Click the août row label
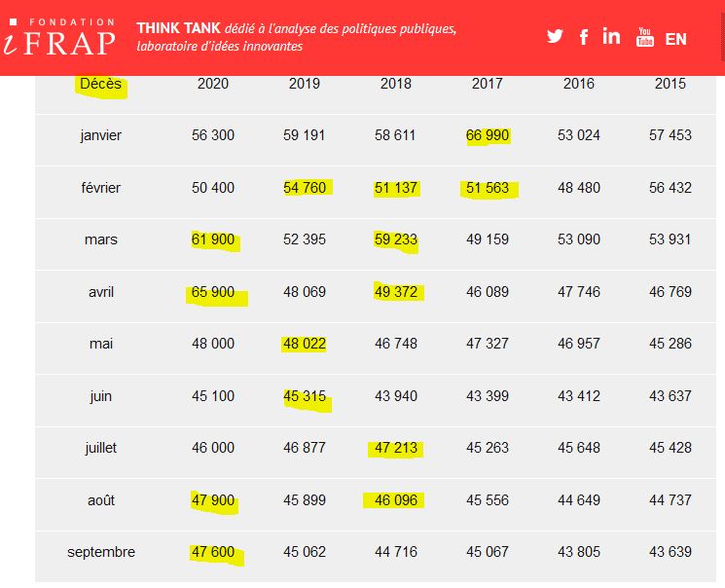 pyautogui.click(x=101, y=500)
